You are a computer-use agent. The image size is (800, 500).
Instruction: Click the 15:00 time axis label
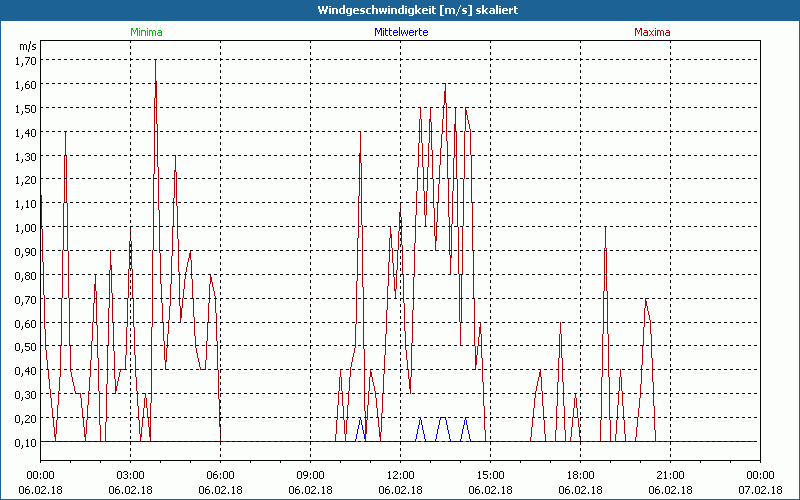click(490, 475)
